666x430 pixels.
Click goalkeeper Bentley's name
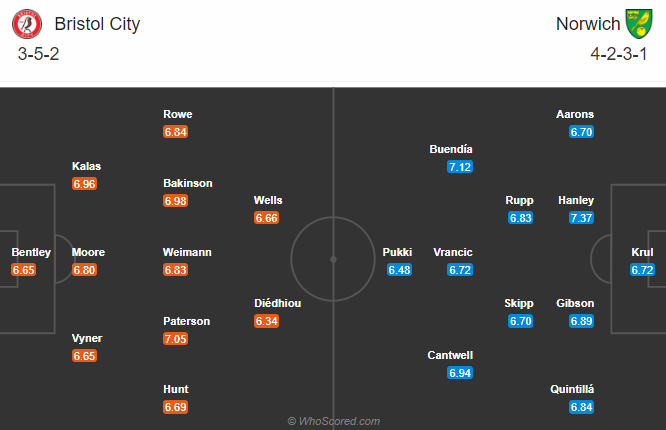click(x=30, y=252)
